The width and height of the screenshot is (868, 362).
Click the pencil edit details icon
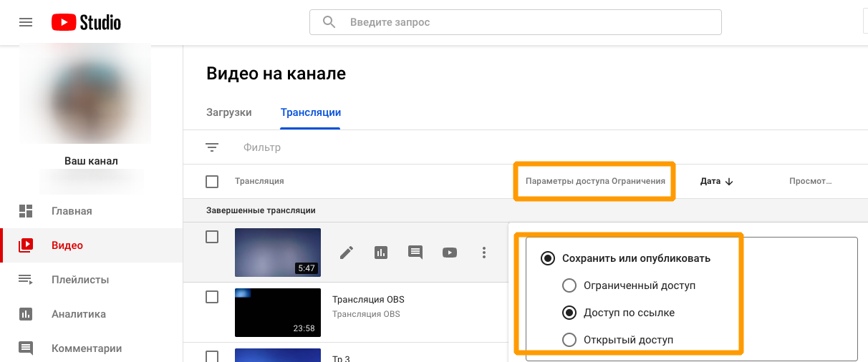(347, 252)
